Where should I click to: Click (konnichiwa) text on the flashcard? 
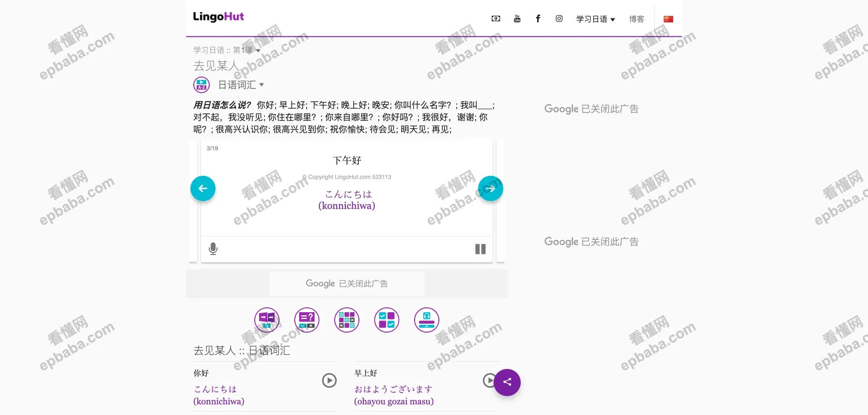(x=347, y=206)
